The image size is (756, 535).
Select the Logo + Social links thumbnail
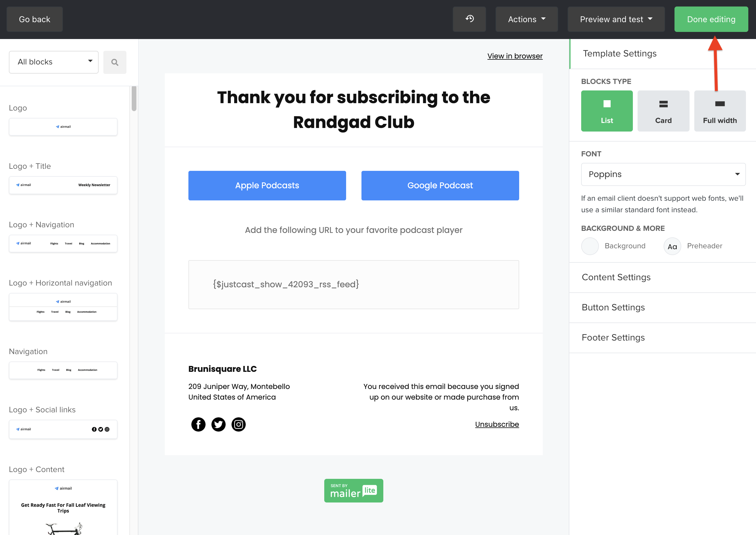(63, 429)
